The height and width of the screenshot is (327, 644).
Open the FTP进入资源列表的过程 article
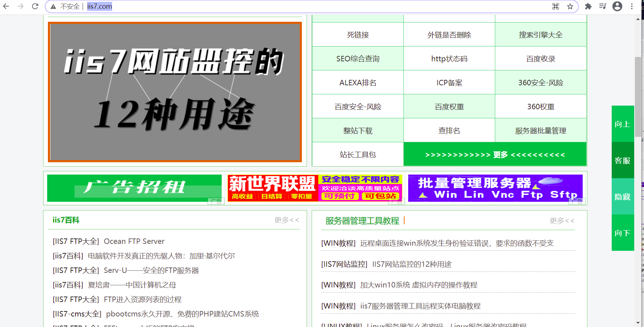pyautogui.click(x=143, y=299)
